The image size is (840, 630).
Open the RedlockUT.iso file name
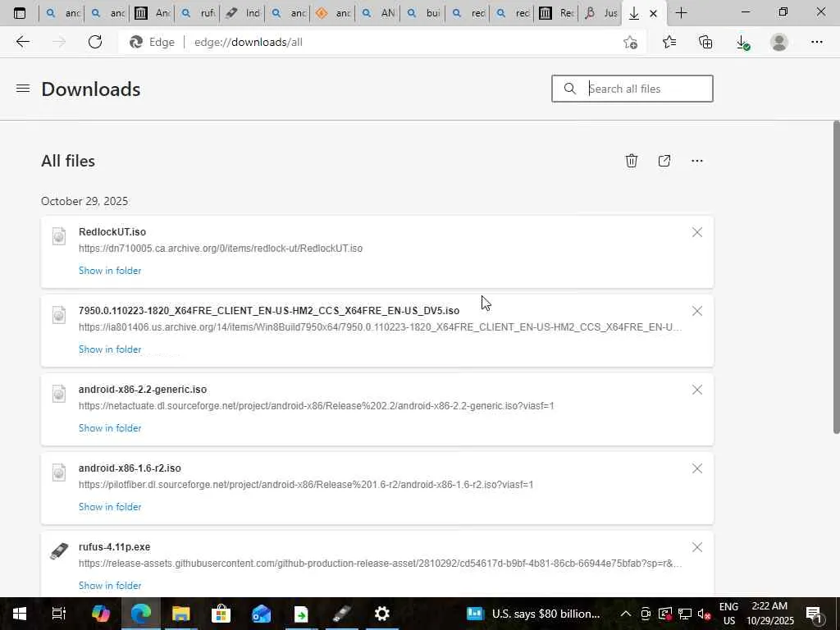click(x=112, y=232)
